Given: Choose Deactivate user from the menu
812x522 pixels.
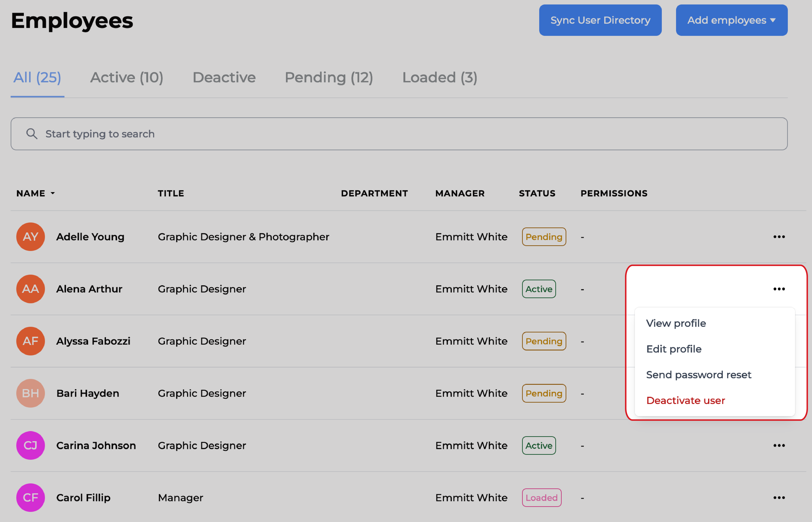Looking at the screenshot, I should point(685,400).
